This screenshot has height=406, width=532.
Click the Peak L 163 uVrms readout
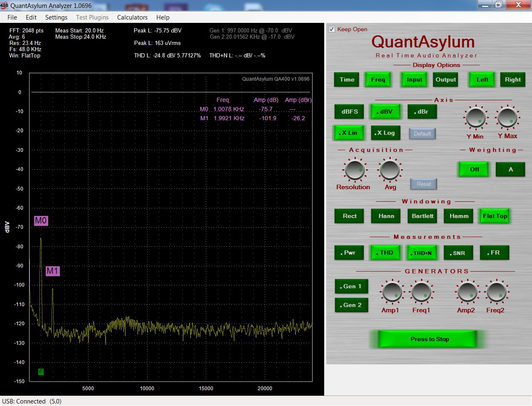(x=158, y=43)
